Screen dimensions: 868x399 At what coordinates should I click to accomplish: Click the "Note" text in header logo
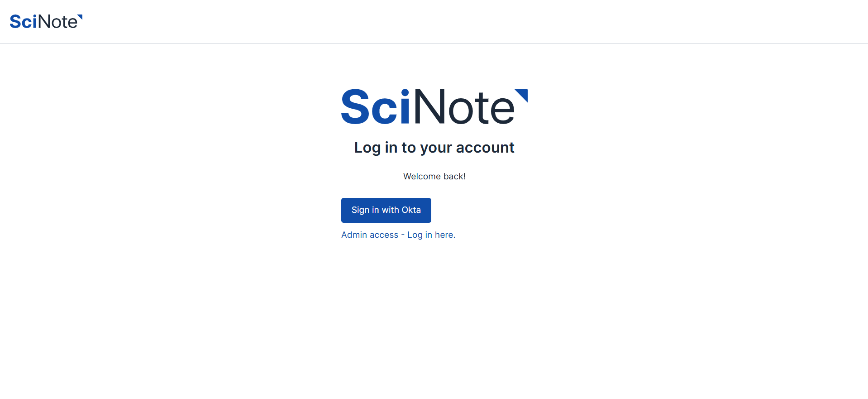[x=57, y=22]
